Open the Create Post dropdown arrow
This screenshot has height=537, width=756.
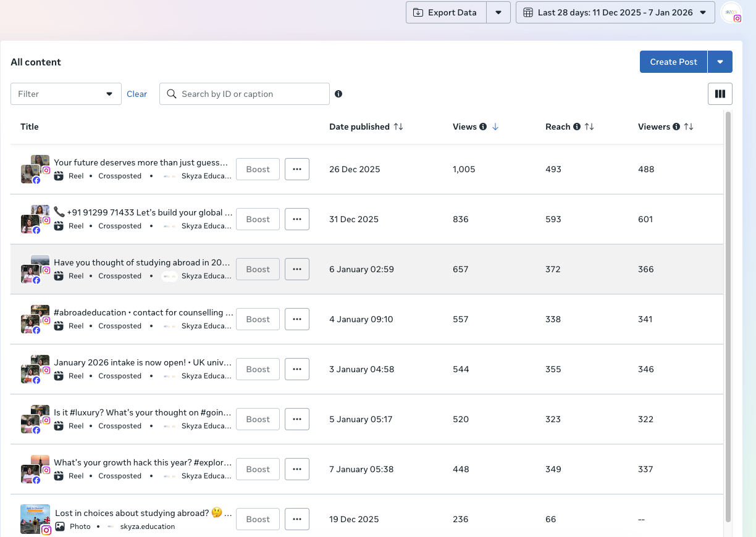720,62
